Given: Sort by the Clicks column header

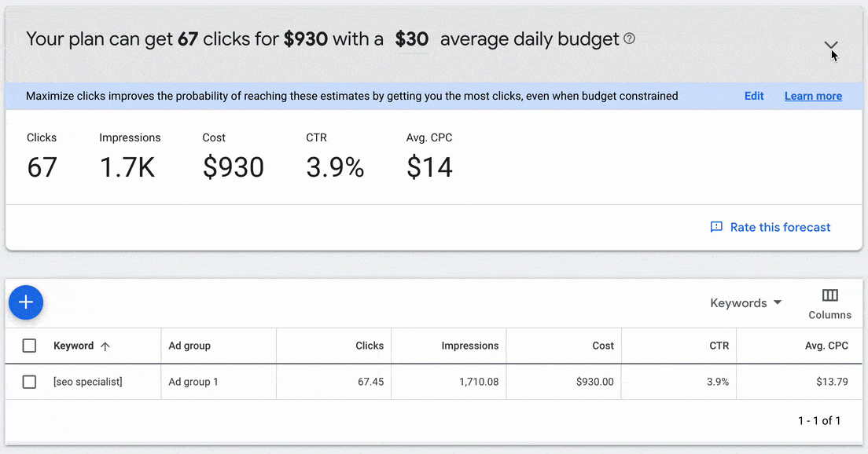Looking at the screenshot, I should pos(370,346).
